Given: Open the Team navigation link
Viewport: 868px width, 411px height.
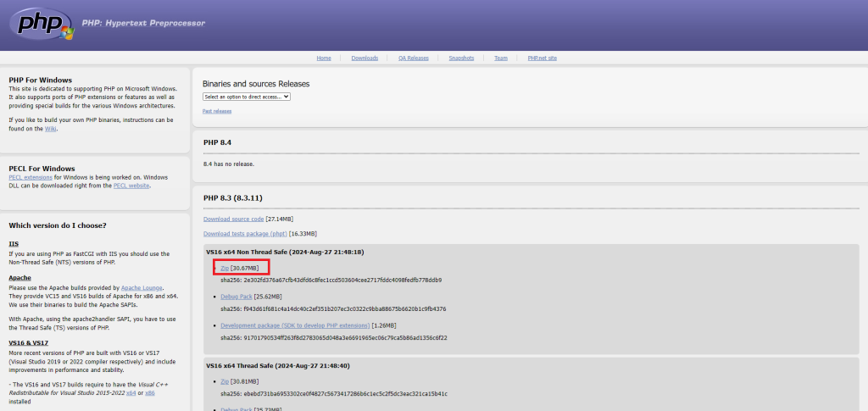Looking at the screenshot, I should tap(501, 58).
